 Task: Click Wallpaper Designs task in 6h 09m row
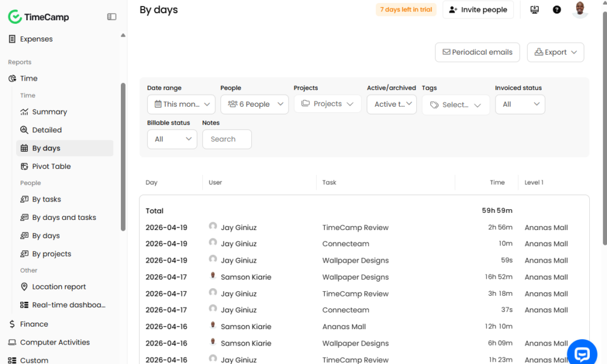click(x=356, y=343)
